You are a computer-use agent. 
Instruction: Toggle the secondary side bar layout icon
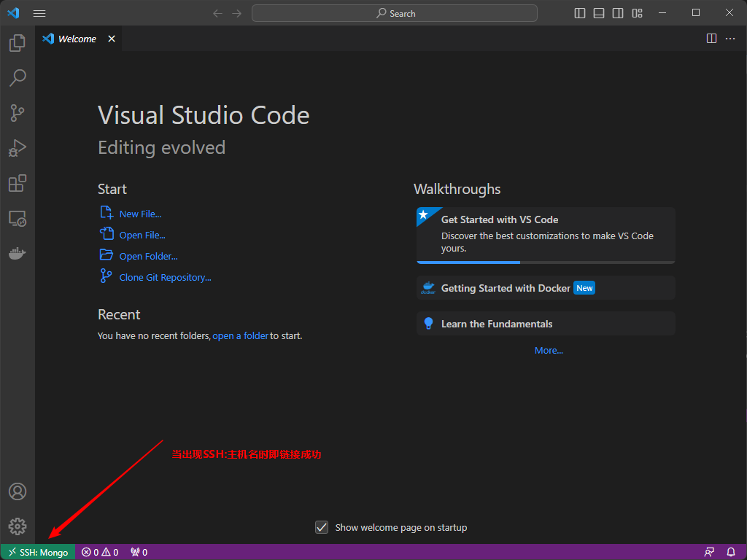pyautogui.click(x=618, y=13)
